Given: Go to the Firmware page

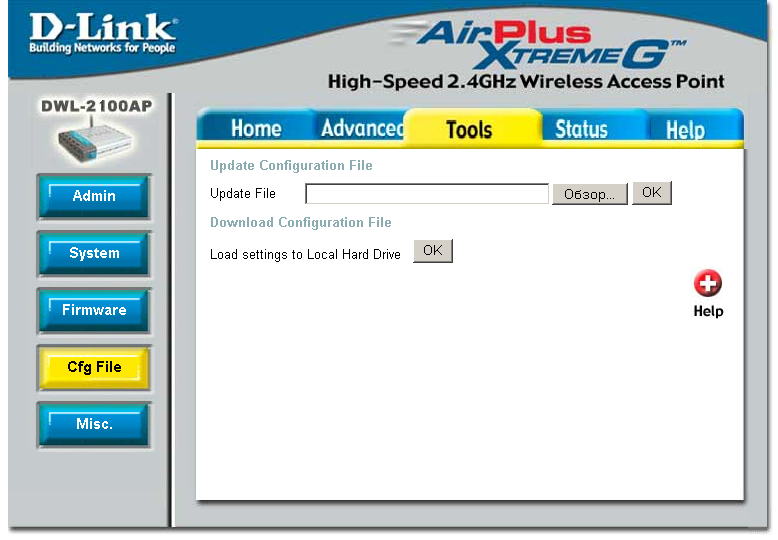Looking at the screenshot, I should pos(94,310).
